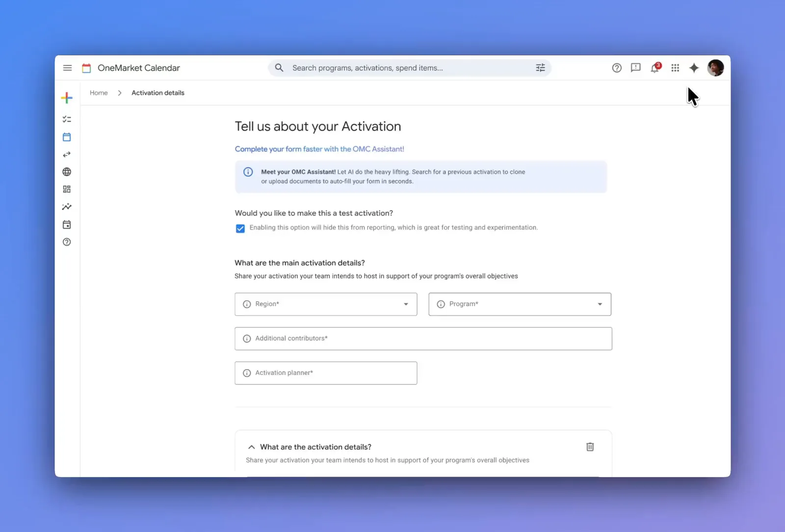Click the OneMarket Calendar logo icon
The image size is (785, 532).
tap(86, 68)
